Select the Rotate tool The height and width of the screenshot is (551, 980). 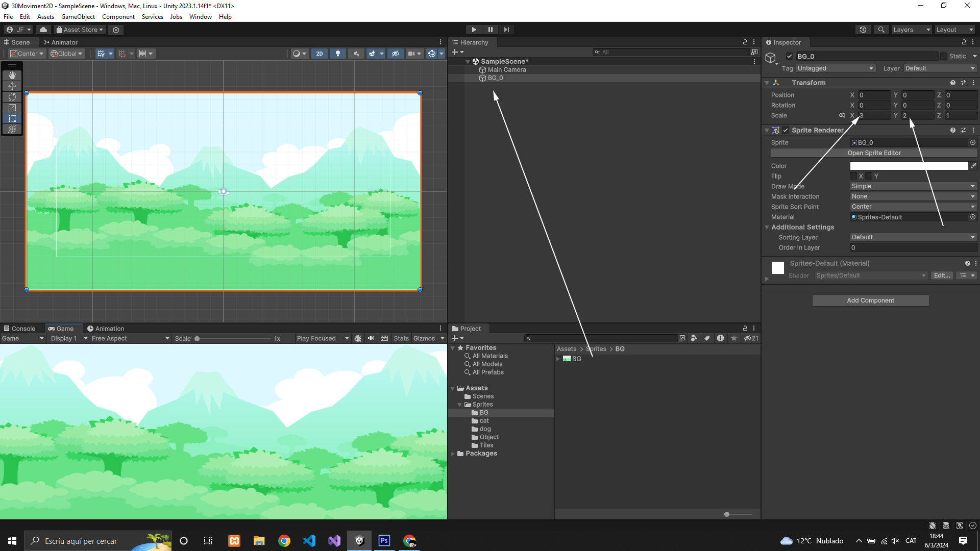(x=12, y=97)
